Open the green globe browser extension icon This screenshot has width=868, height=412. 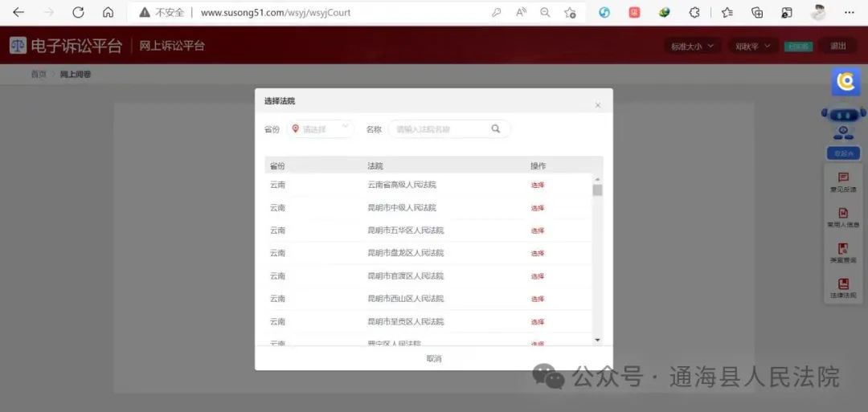(665, 12)
